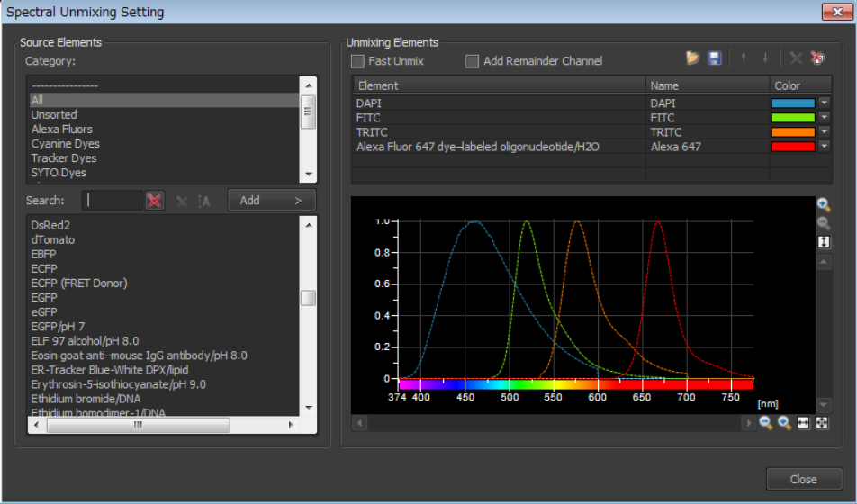Screen dimensions: 857x504
Task: Zoom in the spectrum graph vertically
Action: coord(824,205)
